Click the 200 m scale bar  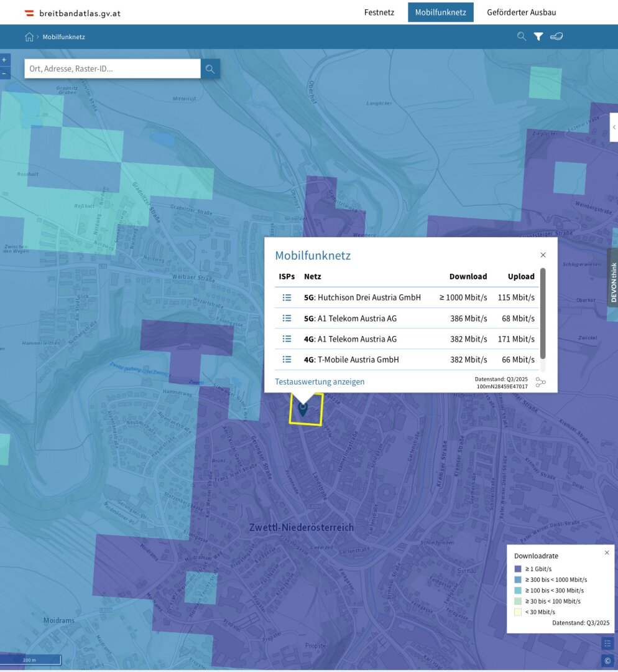click(30, 660)
